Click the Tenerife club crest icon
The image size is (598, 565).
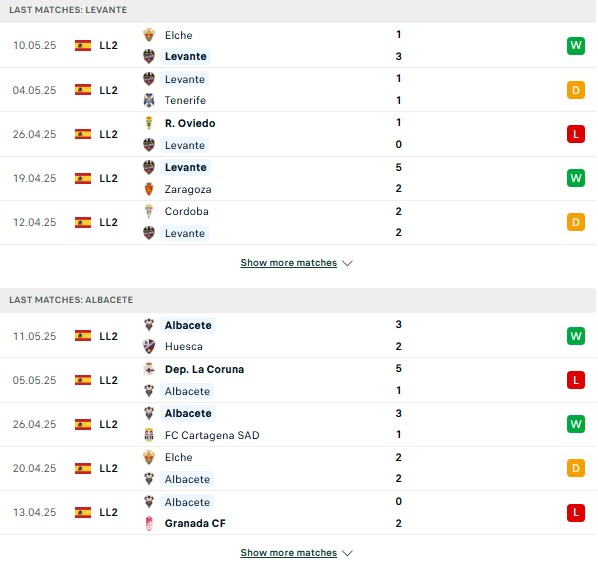149,100
